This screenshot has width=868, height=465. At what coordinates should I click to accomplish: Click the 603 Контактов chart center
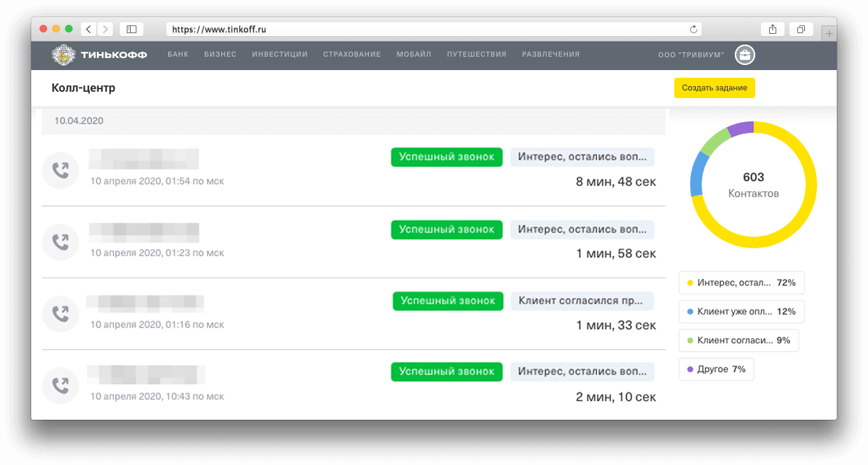tap(753, 185)
